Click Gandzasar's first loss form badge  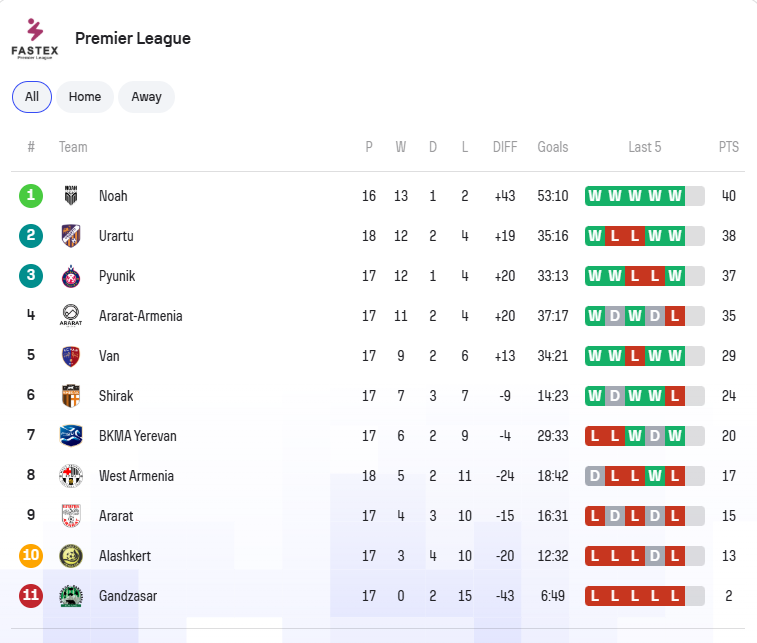pyautogui.click(x=595, y=596)
